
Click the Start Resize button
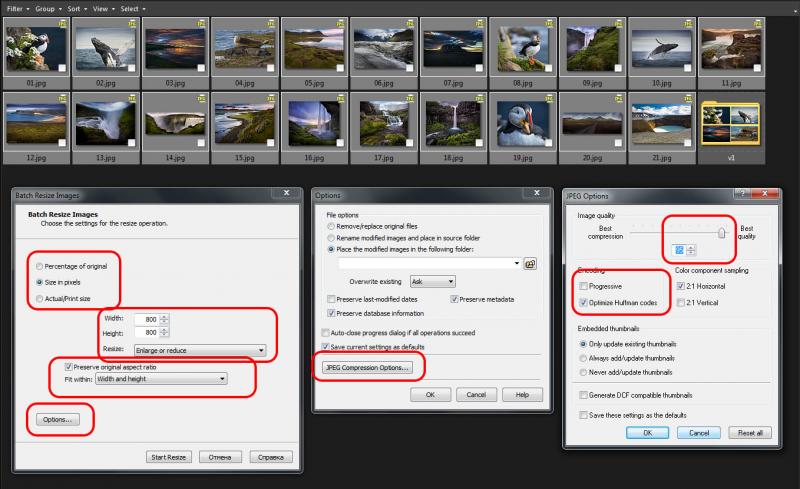[169, 457]
